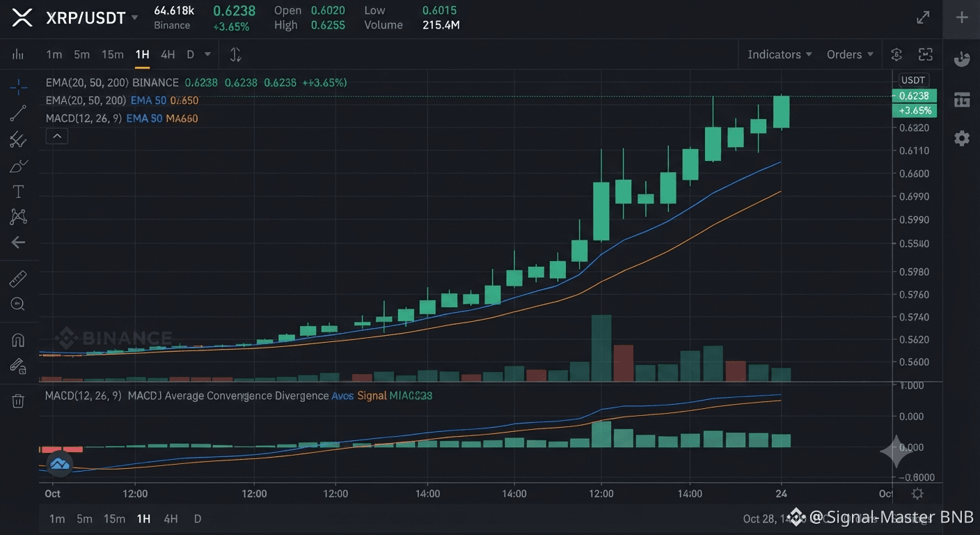Viewport: 980px width, 535px height.
Task: Click the back arrow tool icon
Action: (x=18, y=242)
